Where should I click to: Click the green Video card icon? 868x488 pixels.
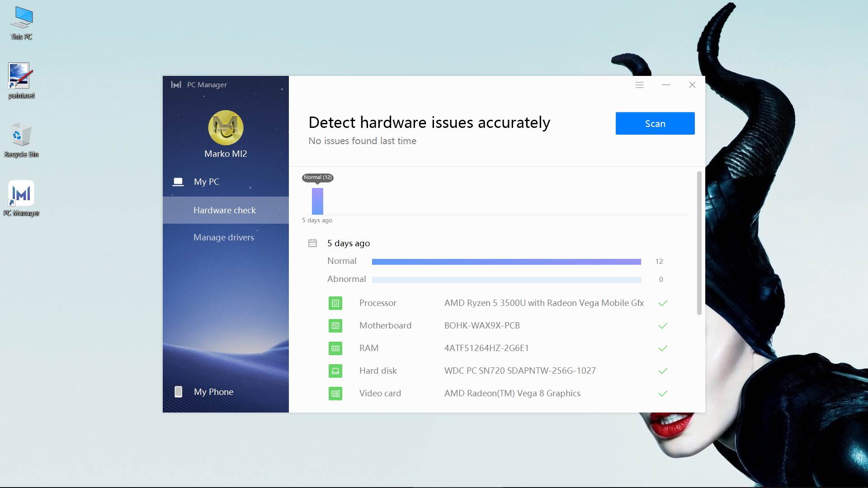click(335, 394)
